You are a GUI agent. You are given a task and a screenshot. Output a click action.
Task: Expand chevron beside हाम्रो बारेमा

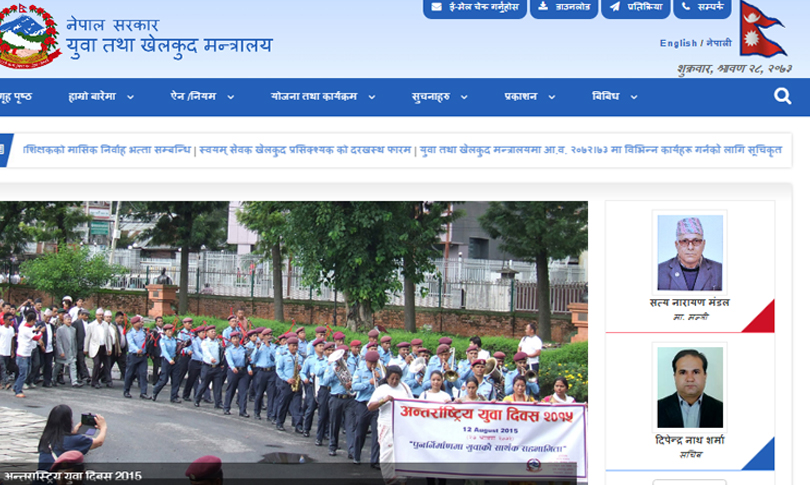130,97
